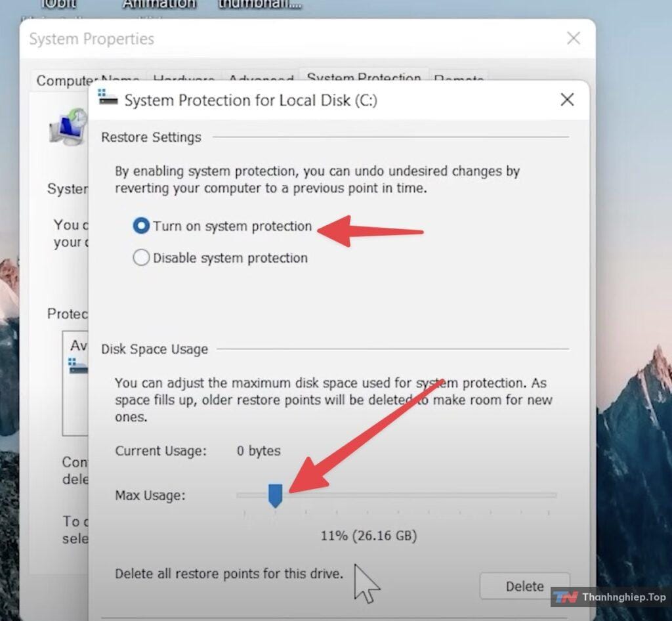Screen dimensions: 672x621
Task: Select the System Protection tab
Action: (x=364, y=77)
